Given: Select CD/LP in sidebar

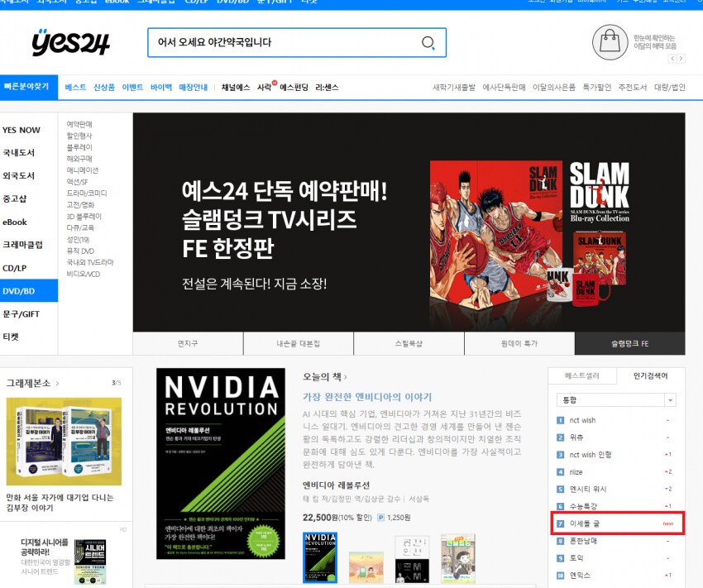Looking at the screenshot, I should (14, 268).
